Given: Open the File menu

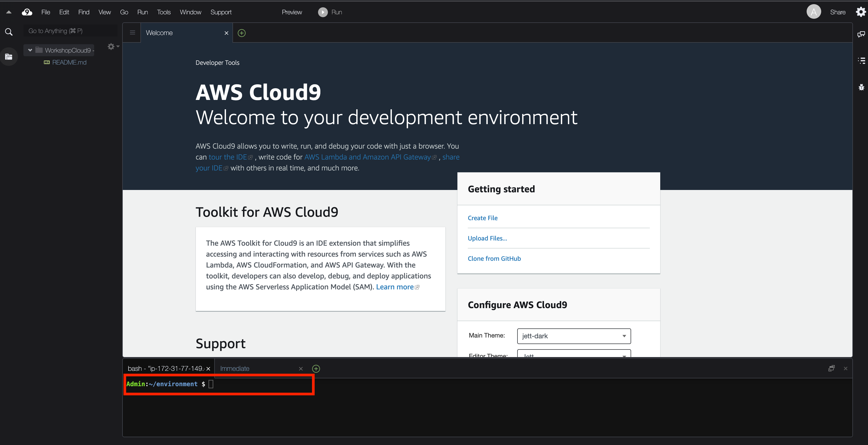Looking at the screenshot, I should click(46, 12).
